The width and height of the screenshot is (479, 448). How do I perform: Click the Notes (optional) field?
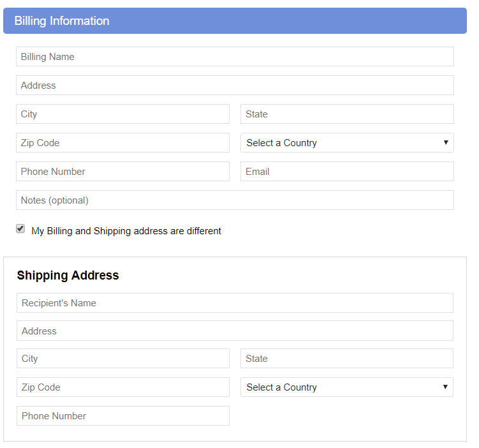[x=235, y=200]
